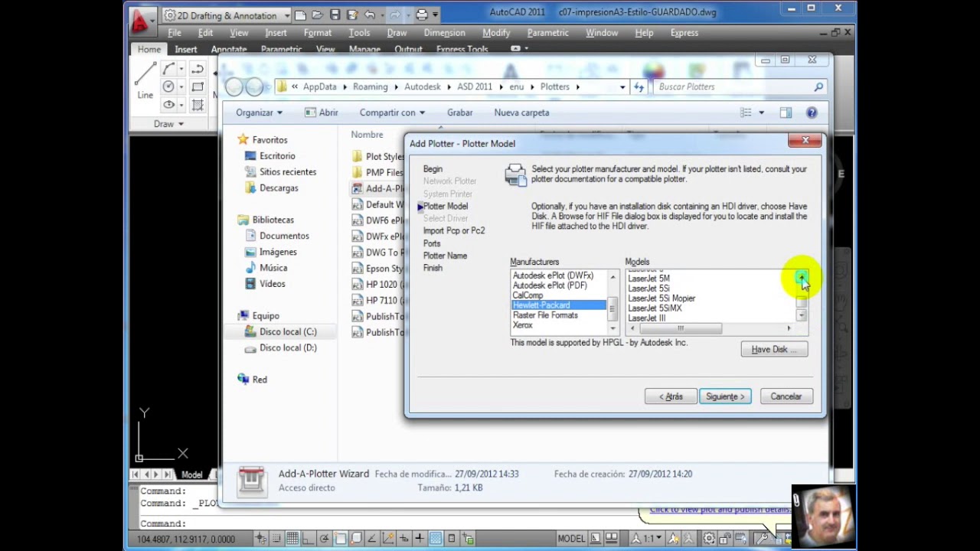Image resolution: width=980 pixels, height=551 pixels.
Task: Open the File menu in AutoCAD
Action: click(175, 33)
